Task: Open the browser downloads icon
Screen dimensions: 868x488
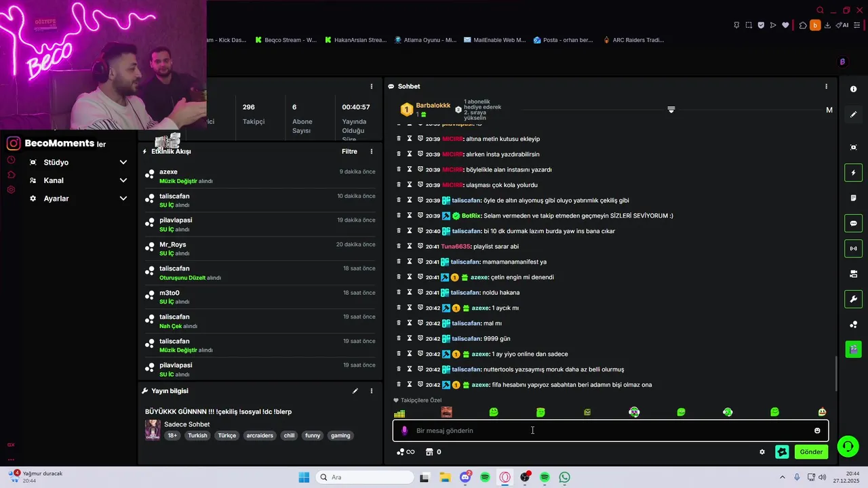Action: click(828, 25)
